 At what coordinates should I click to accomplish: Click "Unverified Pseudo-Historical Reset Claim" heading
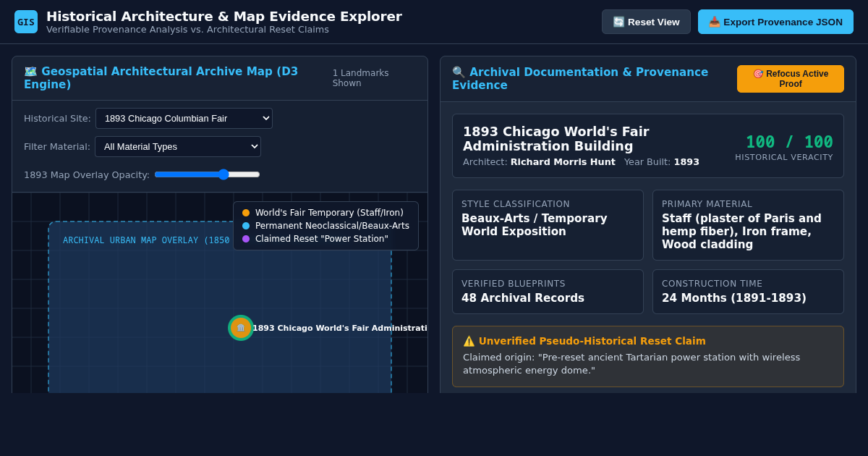pyautogui.click(x=592, y=341)
